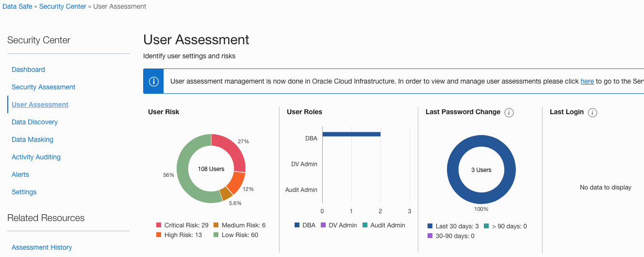The width and height of the screenshot is (644, 257).
Task: Open Data Masking section
Action: [x=33, y=139]
